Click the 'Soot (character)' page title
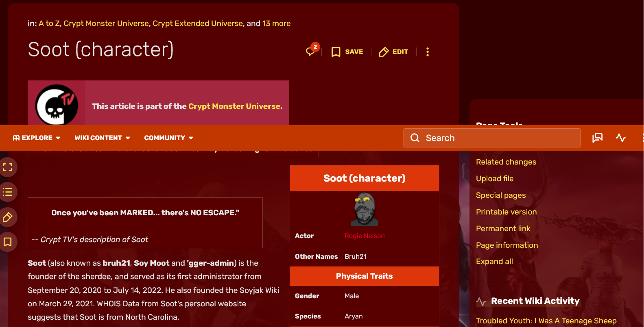644x327 pixels. tap(101, 50)
